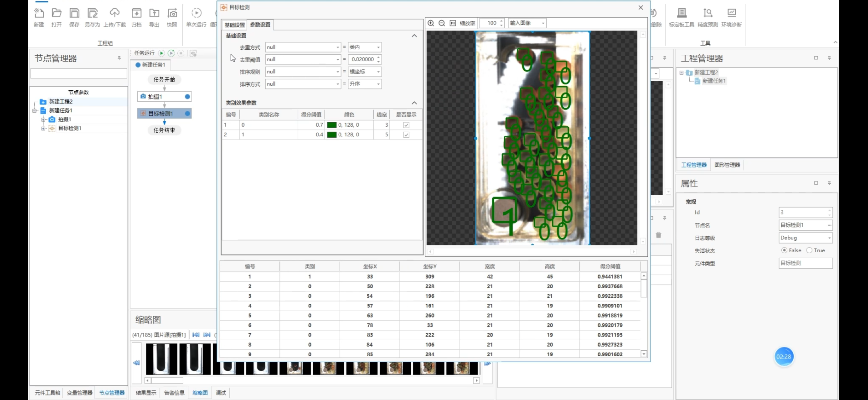868x400 pixels.
Task: Expand 拍摄1 node in 节点参数 tree
Action: click(43, 119)
